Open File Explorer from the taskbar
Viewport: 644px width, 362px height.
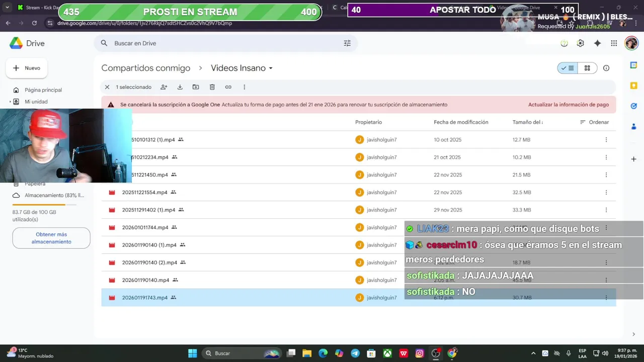point(307,353)
